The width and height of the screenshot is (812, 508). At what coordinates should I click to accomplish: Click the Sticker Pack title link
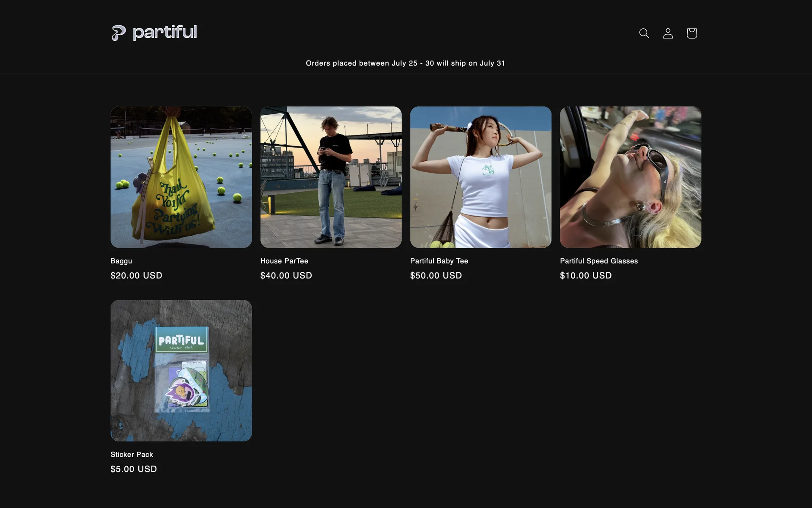132,454
